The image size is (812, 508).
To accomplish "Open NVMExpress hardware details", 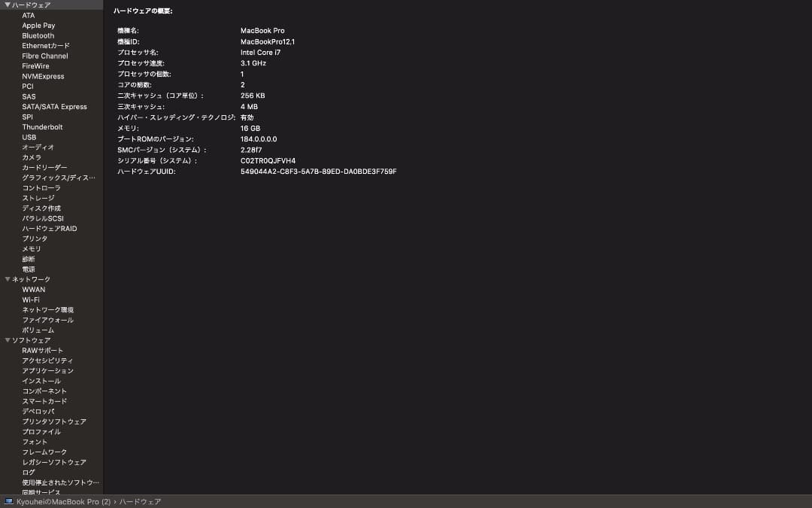I will tap(43, 76).
